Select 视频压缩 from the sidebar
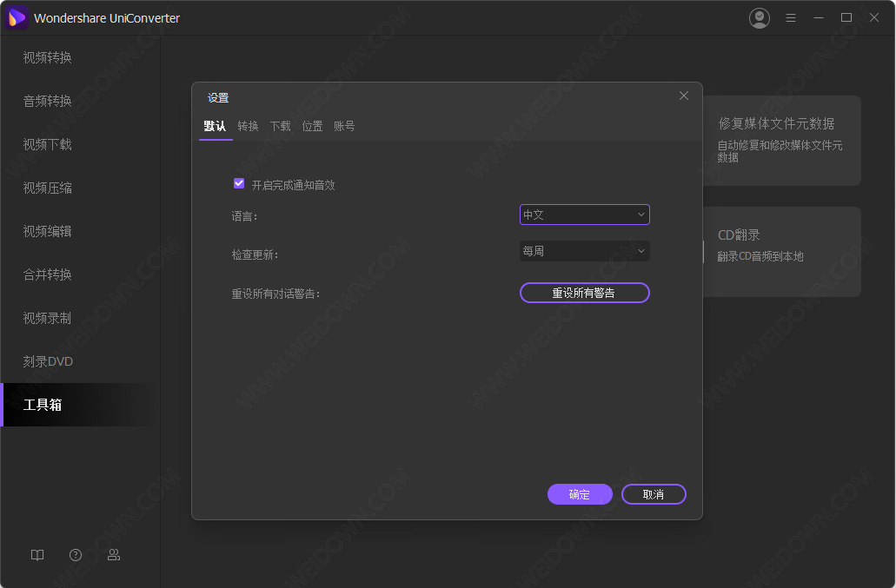Screen dimensions: 896x588 48,188
